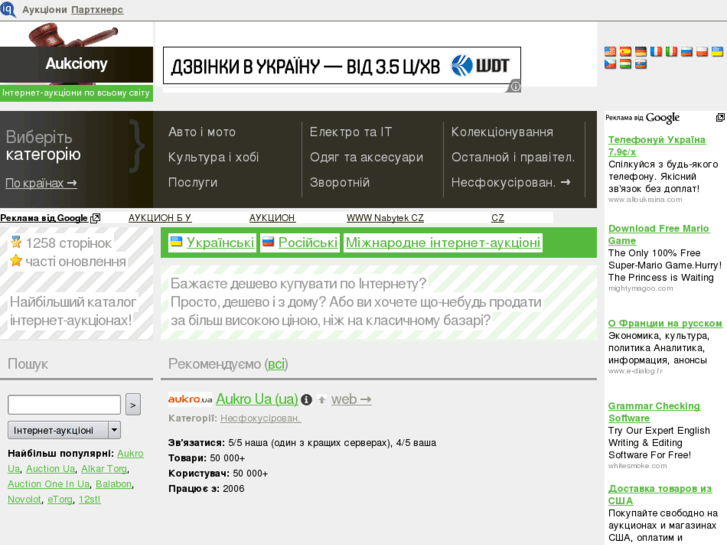Select the German flag icon

coord(641,51)
